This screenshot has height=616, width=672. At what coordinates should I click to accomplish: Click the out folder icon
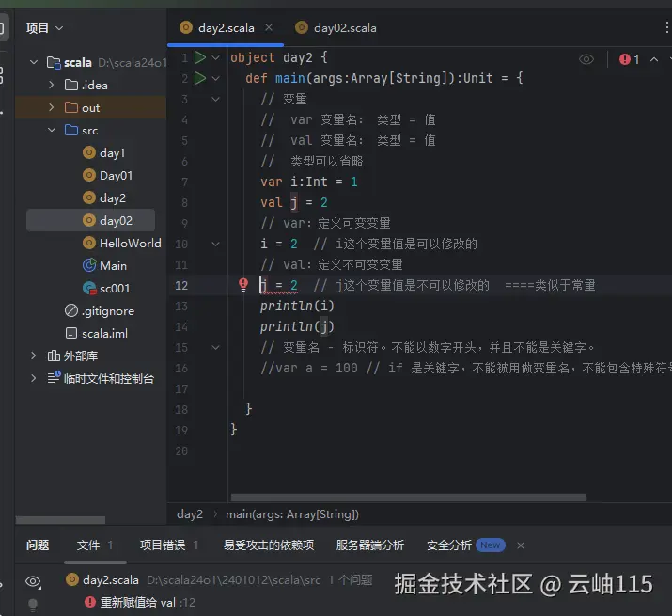click(x=71, y=107)
